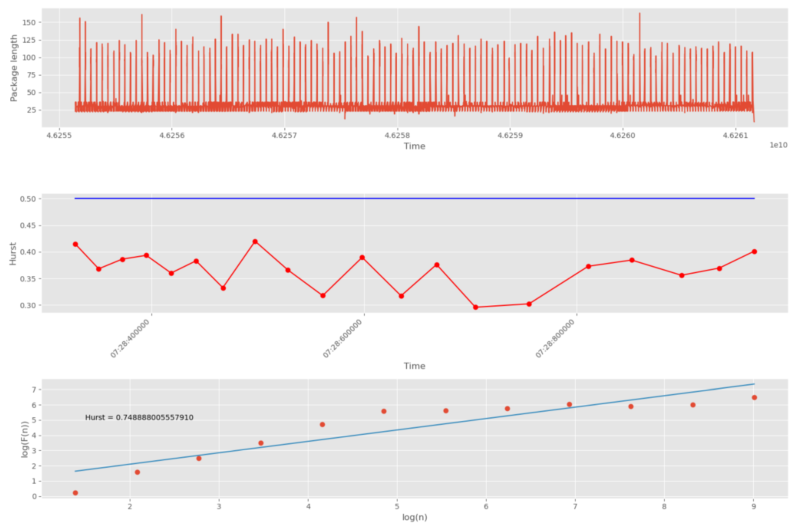Click the tallest package length spike peak
The width and height of the screenshot is (799, 532).
pos(639,14)
